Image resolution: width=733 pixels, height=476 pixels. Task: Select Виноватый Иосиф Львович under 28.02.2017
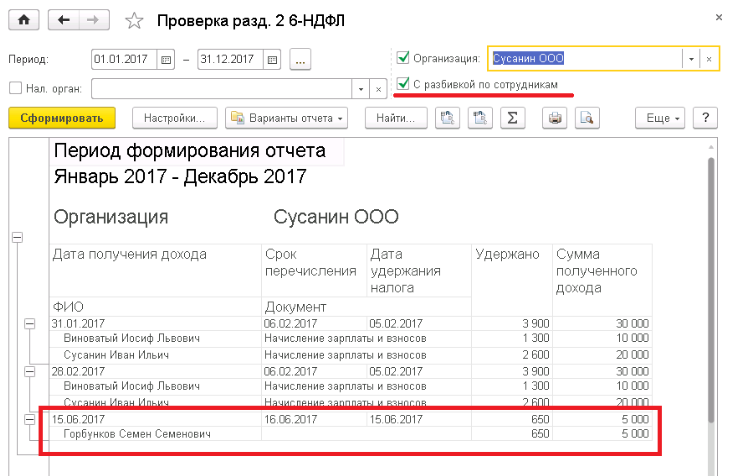(x=131, y=386)
